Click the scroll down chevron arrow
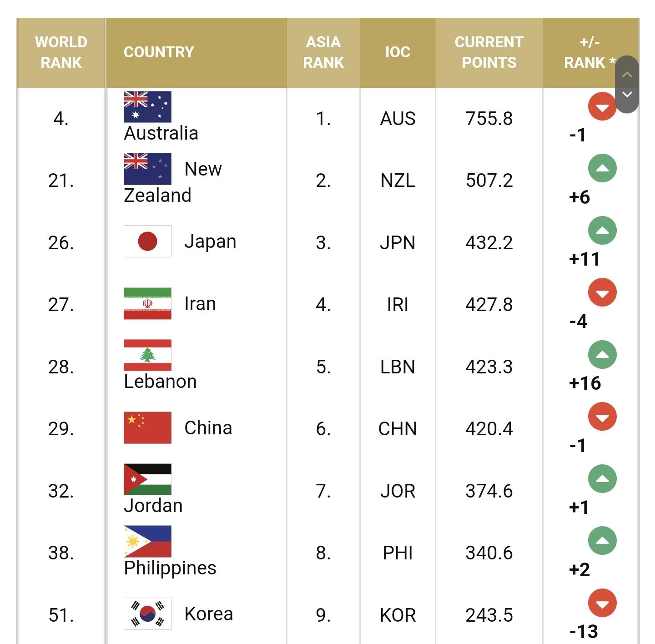655x644 pixels. pyautogui.click(x=627, y=95)
